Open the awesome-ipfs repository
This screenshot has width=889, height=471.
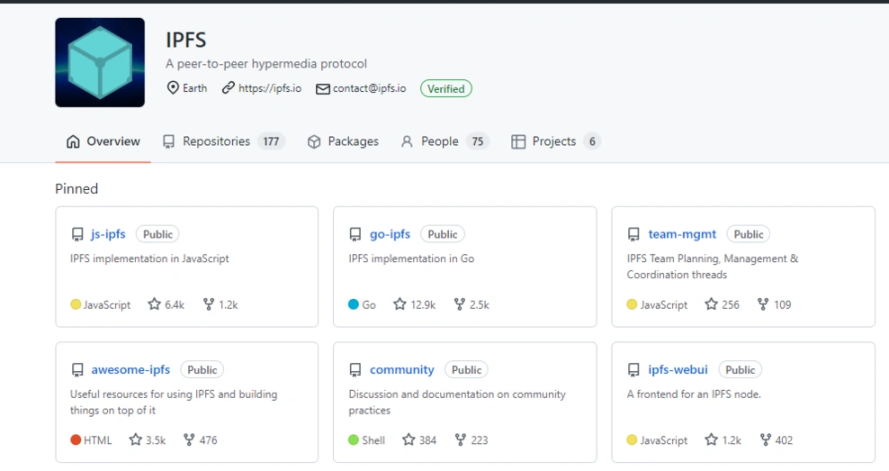click(133, 370)
